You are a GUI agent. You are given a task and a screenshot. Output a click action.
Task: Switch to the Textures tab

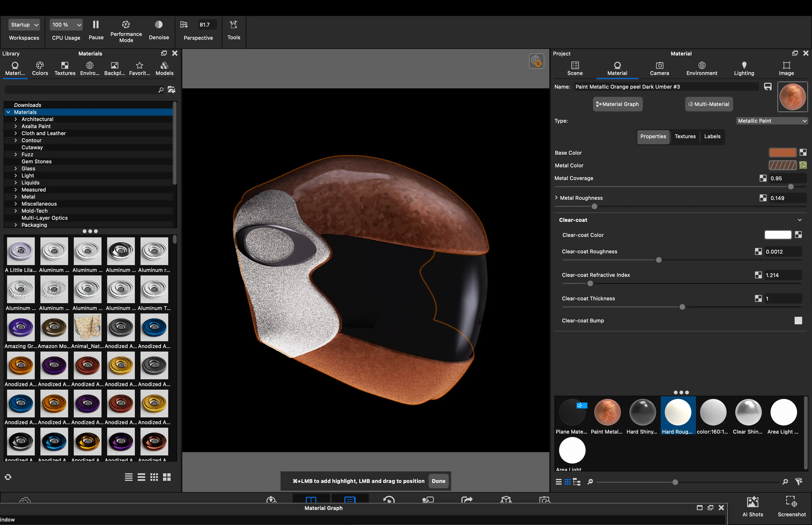click(x=685, y=136)
